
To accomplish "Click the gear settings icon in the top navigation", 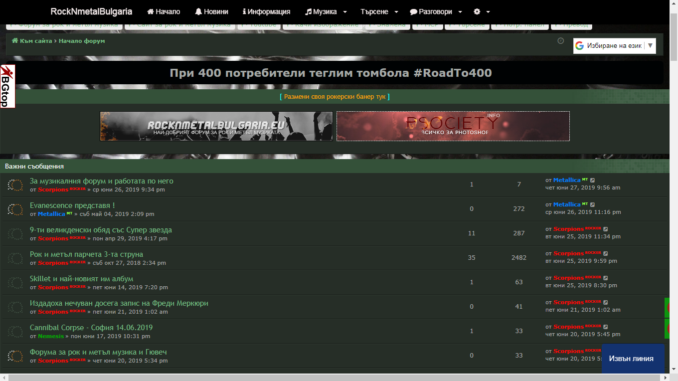I will click(x=477, y=12).
